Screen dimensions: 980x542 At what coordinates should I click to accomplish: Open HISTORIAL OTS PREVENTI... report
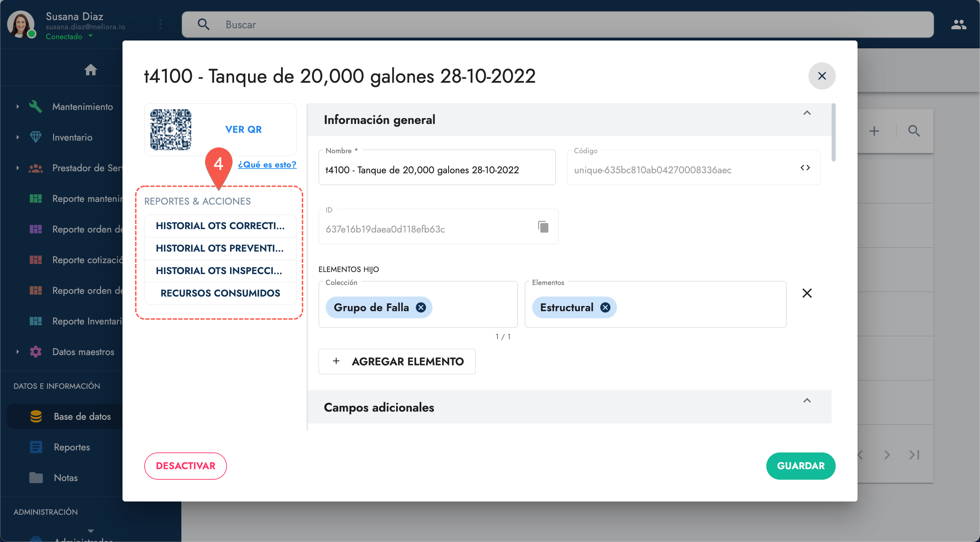(x=220, y=248)
